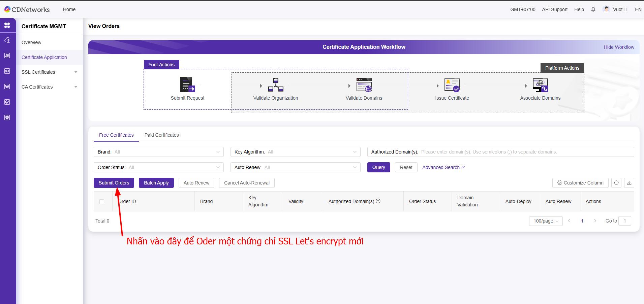Click the refresh table icon
This screenshot has width=644, height=304.
616,183
